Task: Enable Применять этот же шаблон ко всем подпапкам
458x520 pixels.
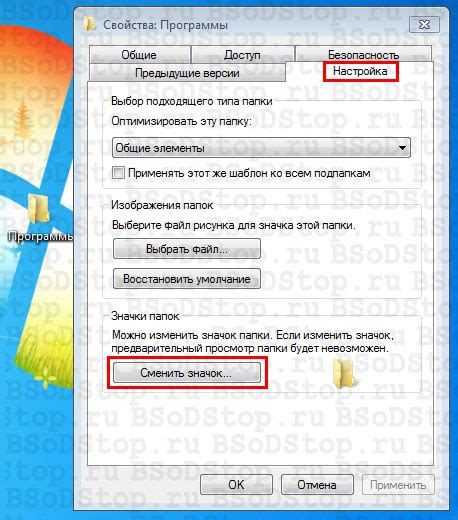Action: (118, 173)
